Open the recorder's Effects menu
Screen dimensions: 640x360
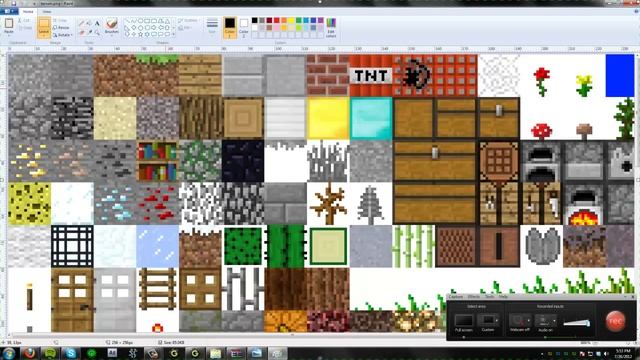coord(474,297)
